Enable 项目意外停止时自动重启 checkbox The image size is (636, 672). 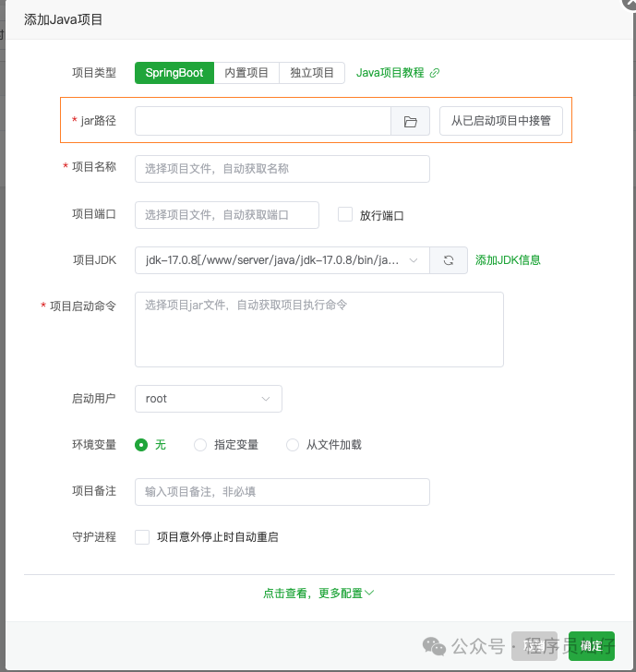142,537
